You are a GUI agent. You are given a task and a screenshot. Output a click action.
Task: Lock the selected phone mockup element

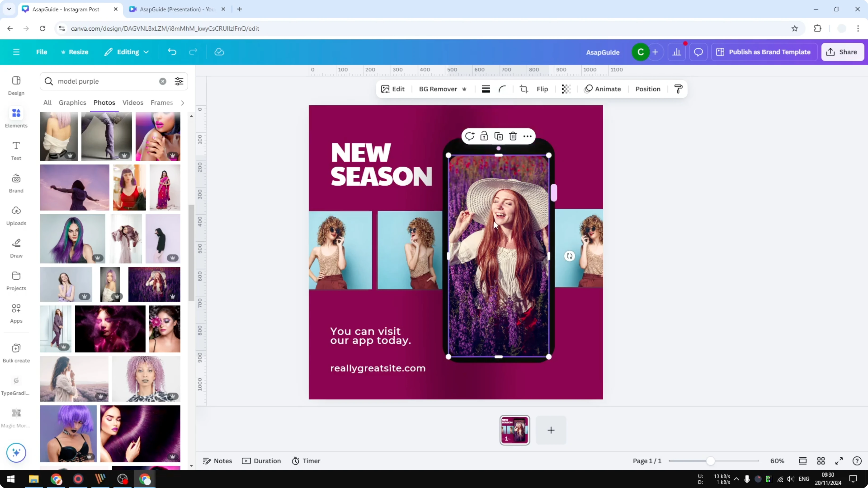pos(484,136)
